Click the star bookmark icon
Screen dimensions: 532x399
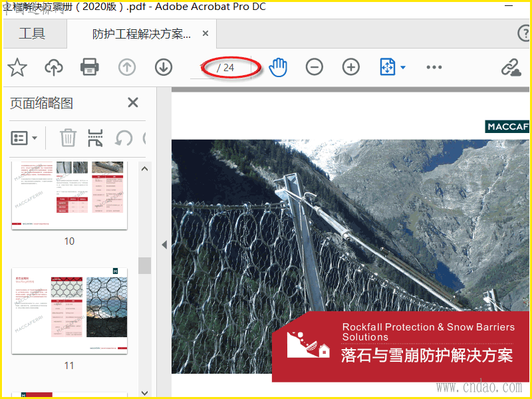[x=17, y=67]
